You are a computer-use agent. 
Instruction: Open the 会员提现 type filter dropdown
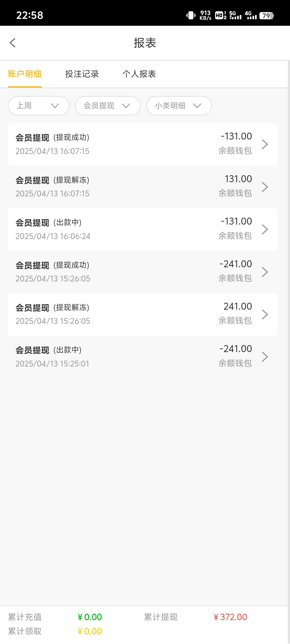click(x=108, y=106)
